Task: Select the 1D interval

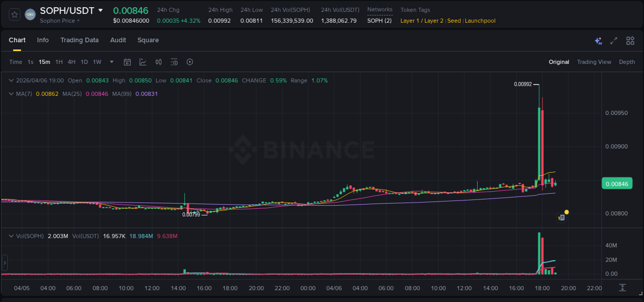Action: click(84, 62)
